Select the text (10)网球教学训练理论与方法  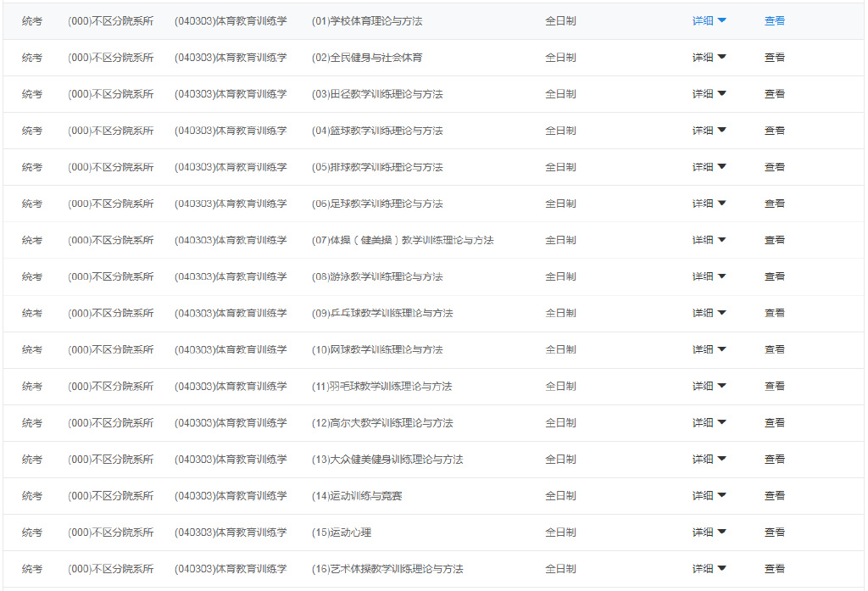pos(377,350)
